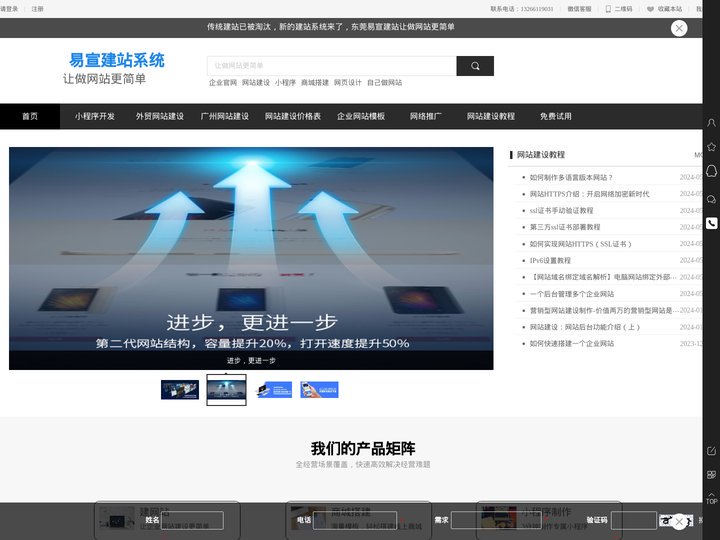Open article 【网站域名绑定域名解析】

click(x=602, y=277)
